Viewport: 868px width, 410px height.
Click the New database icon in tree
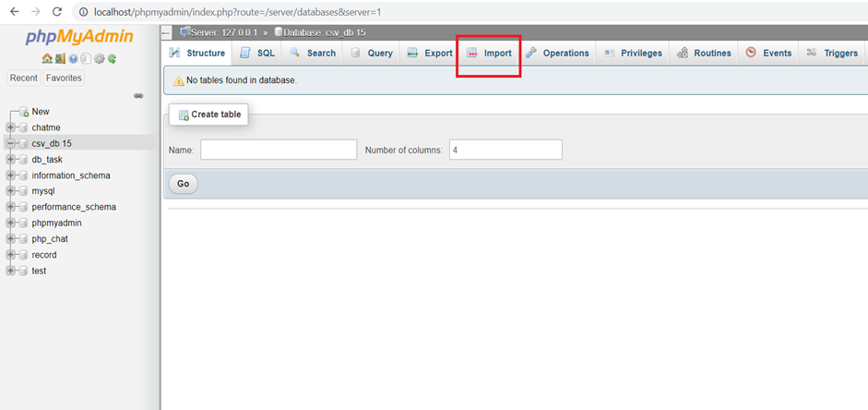click(x=24, y=112)
